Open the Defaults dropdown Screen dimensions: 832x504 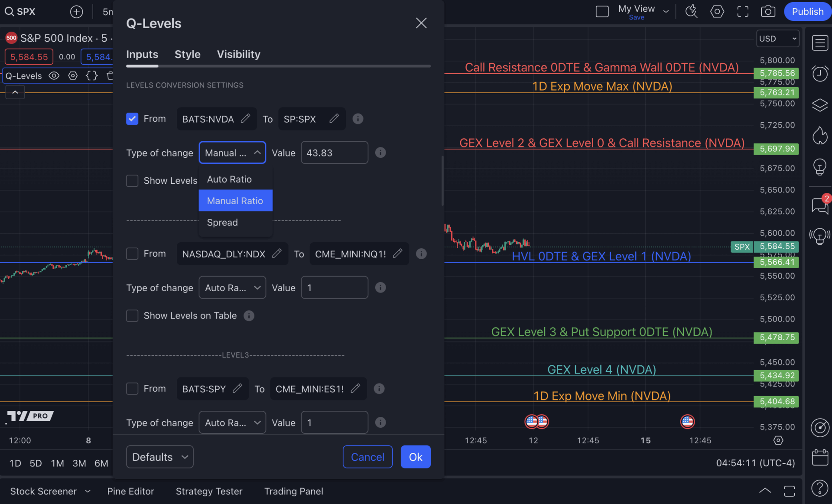point(160,457)
